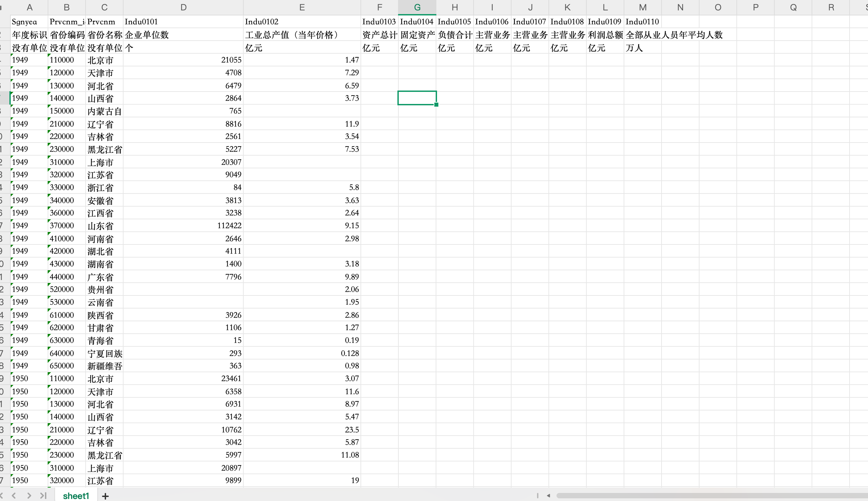Image resolution: width=868 pixels, height=501 pixels.
Task: Click the cell containing 全部从业人员年平均人数
Action: coord(642,35)
